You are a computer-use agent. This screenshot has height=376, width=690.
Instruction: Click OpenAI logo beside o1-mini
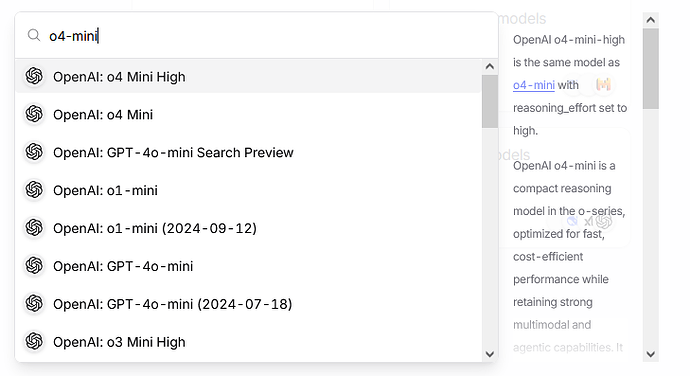(x=34, y=190)
